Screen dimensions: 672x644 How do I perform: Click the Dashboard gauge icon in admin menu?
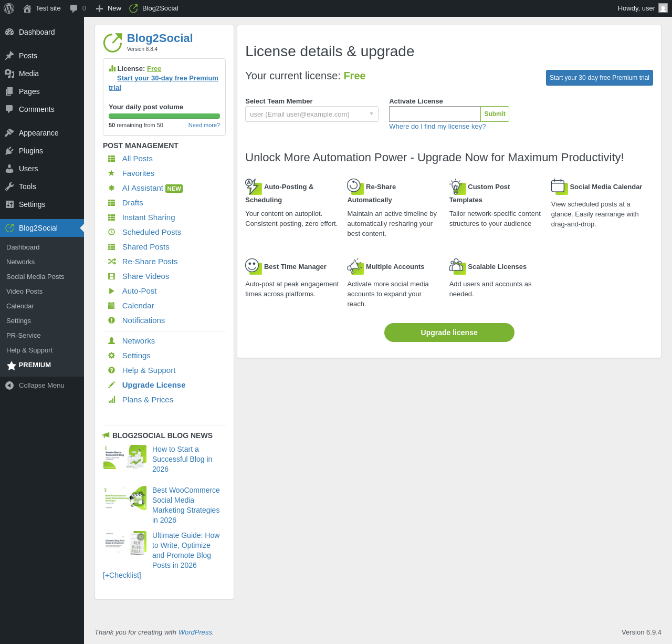[x=9, y=32]
